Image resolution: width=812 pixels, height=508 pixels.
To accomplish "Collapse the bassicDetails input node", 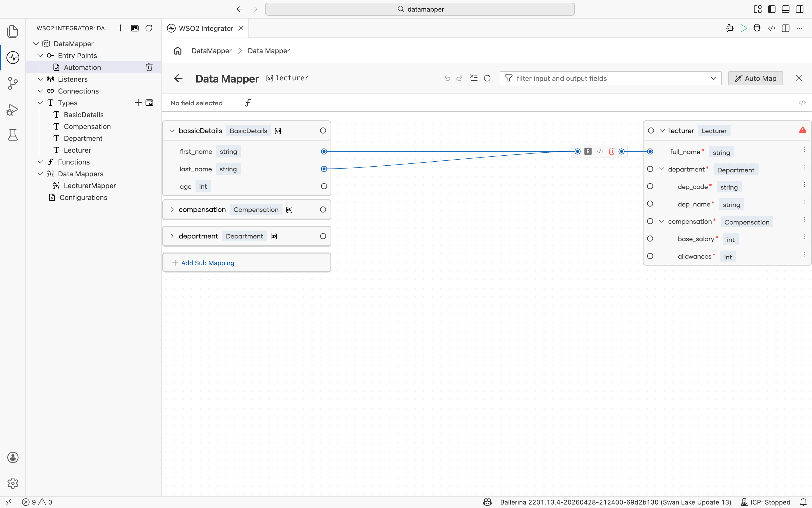I will click(172, 131).
